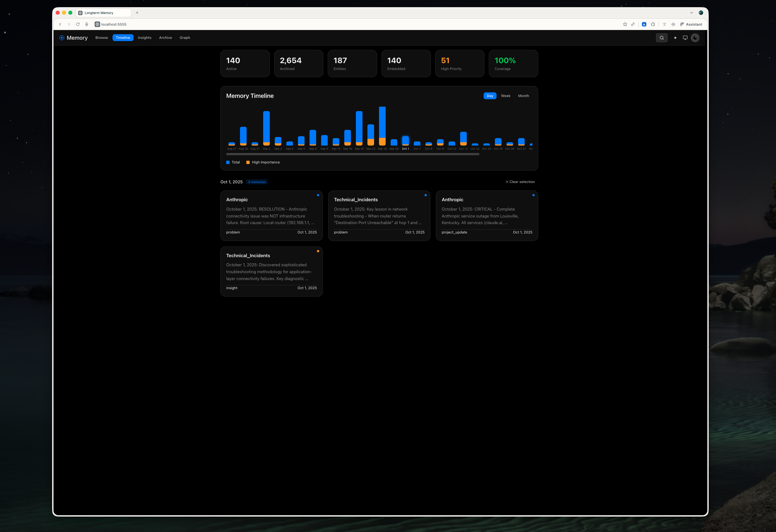Switch display mode via the monitor icon

(x=685, y=38)
